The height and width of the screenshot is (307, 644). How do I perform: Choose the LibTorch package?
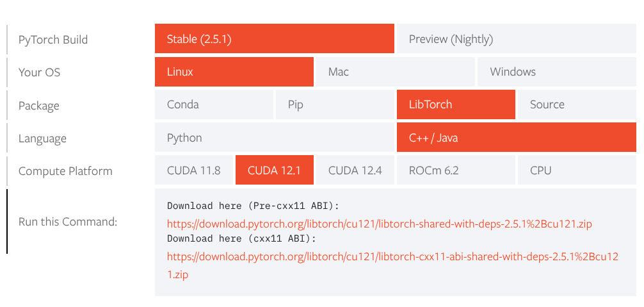pos(456,104)
